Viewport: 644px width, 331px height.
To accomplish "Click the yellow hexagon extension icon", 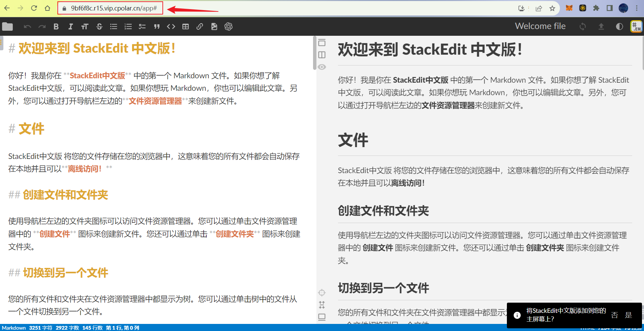I will click(x=583, y=8).
